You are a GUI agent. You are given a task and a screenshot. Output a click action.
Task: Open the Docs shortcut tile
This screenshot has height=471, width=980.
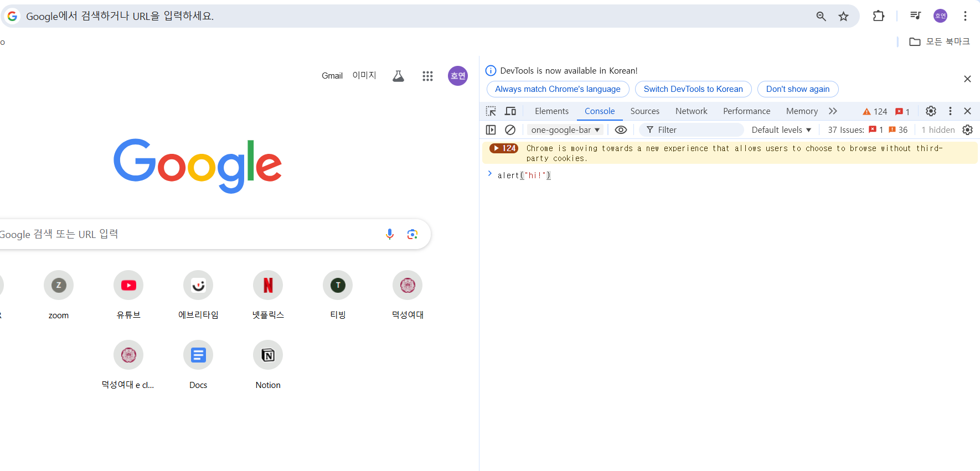point(198,365)
